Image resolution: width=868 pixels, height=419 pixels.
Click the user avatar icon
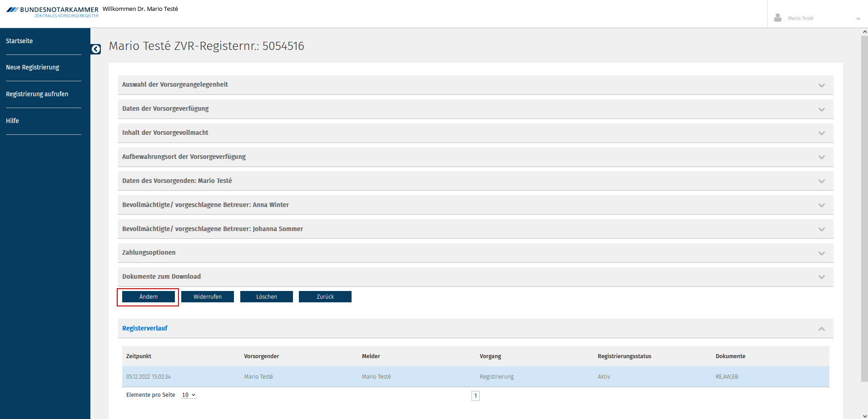(778, 18)
